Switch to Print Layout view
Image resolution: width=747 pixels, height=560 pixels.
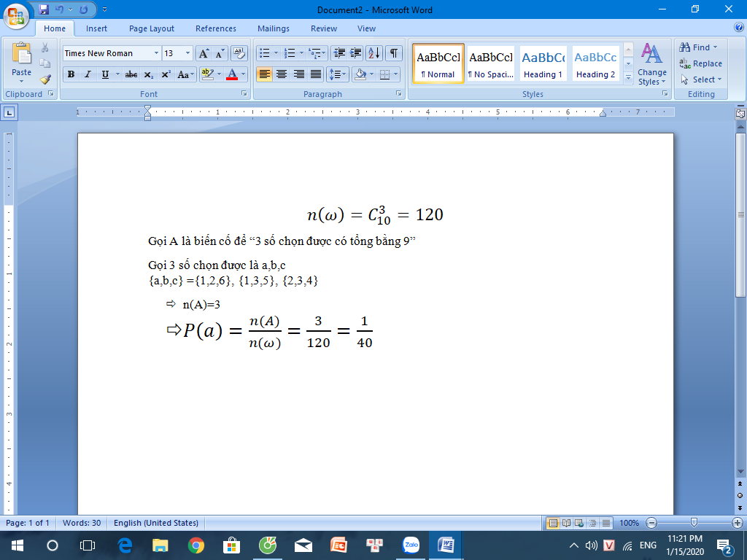tap(553, 523)
